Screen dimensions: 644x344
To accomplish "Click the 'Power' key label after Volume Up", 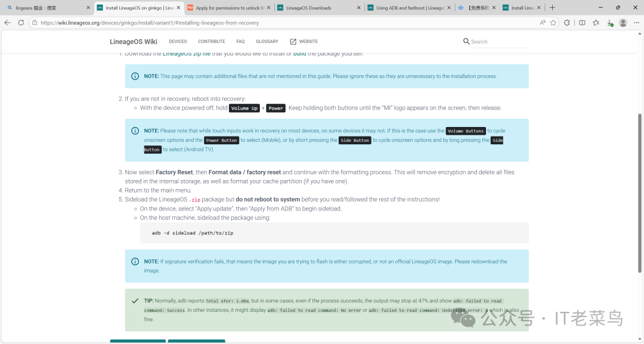I will point(275,109).
